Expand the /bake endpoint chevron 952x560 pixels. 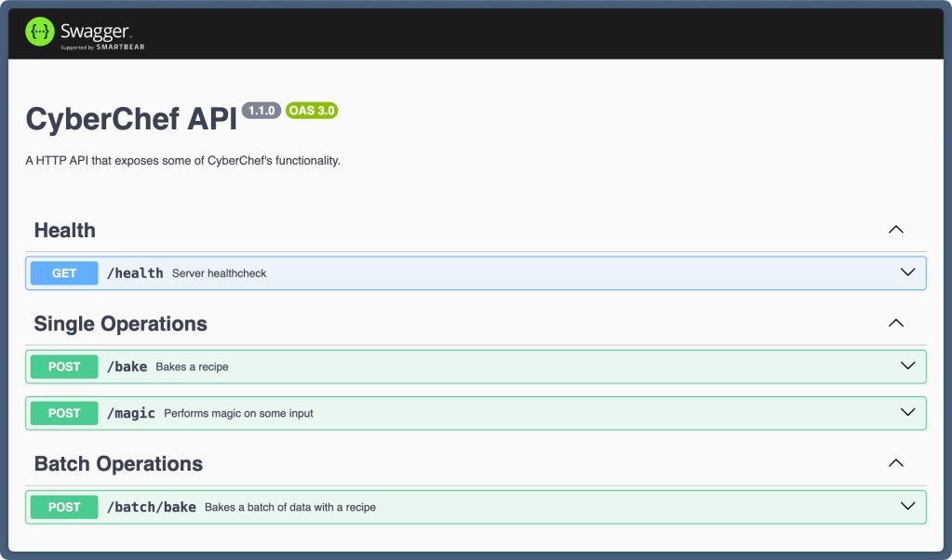907,367
